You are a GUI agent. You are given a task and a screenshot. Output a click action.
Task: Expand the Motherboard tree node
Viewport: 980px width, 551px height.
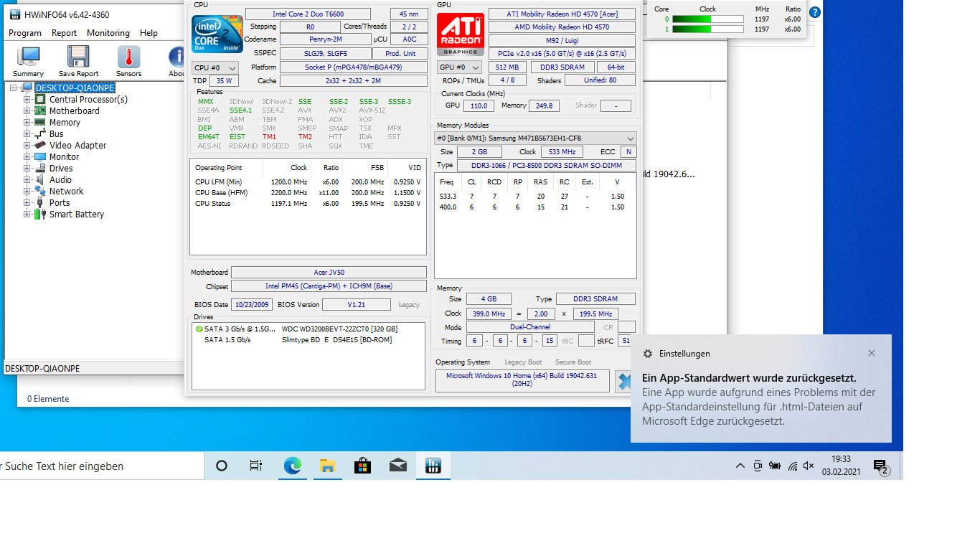27,111
